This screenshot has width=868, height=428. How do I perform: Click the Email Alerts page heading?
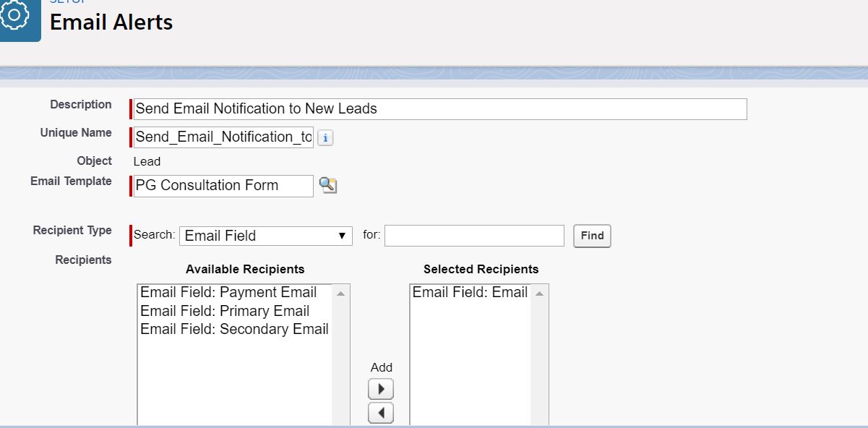coord(111,22)
